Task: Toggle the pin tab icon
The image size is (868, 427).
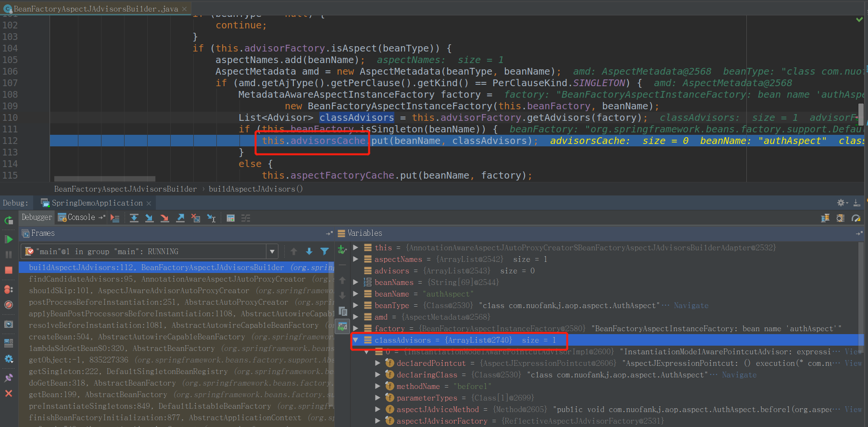Action: (9, 378)
